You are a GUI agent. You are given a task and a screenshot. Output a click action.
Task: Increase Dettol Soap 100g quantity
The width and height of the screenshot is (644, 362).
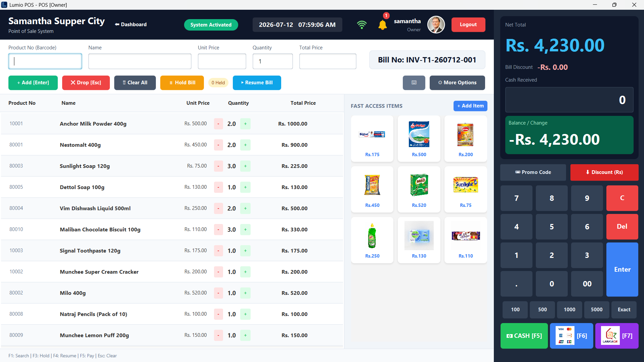[x=245, y=187]
